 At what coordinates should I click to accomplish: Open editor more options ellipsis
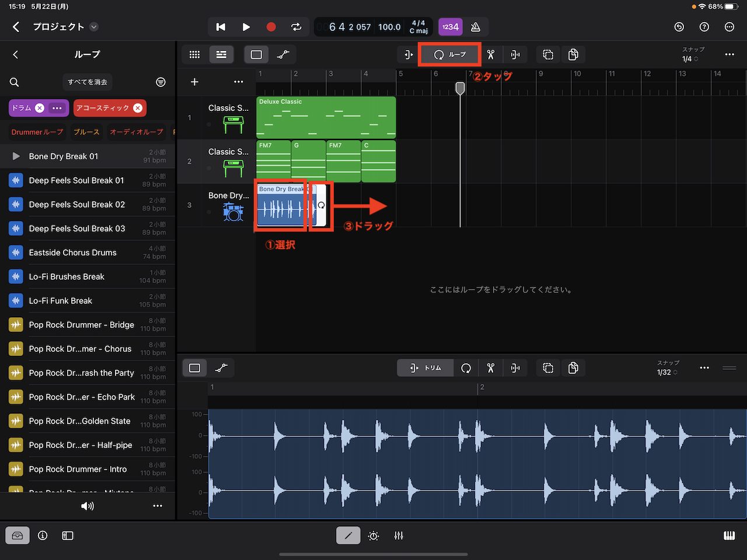pos(704,367)
